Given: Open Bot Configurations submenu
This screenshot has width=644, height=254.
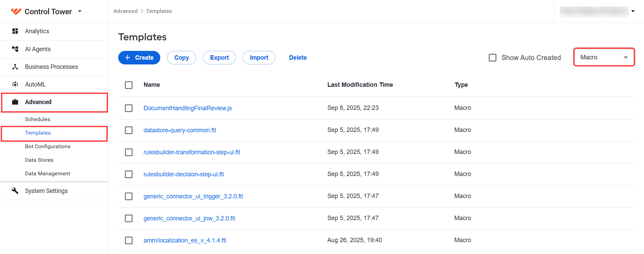Looking at the screenshot, I should point(48,146).
